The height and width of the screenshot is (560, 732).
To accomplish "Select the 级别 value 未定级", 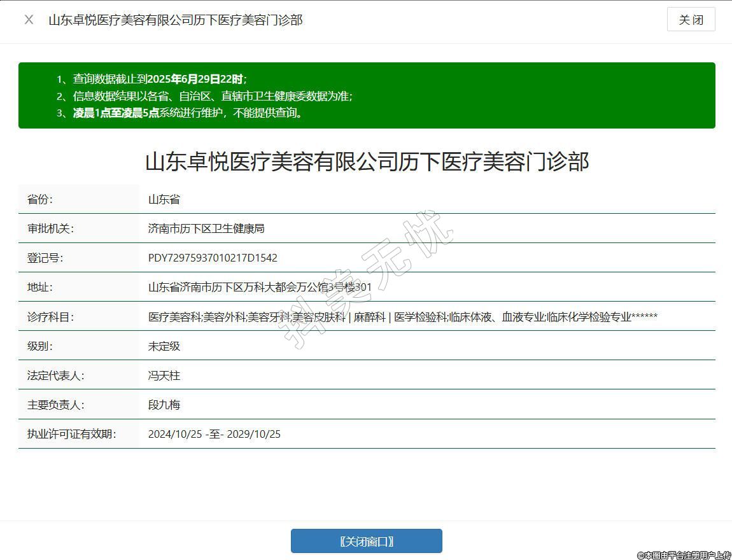I will point(164,346).
